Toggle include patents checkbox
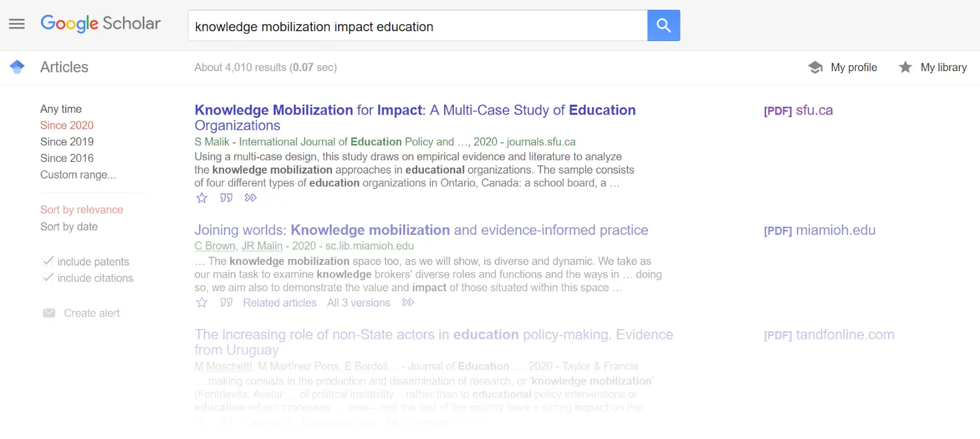 tap(48, 261)
